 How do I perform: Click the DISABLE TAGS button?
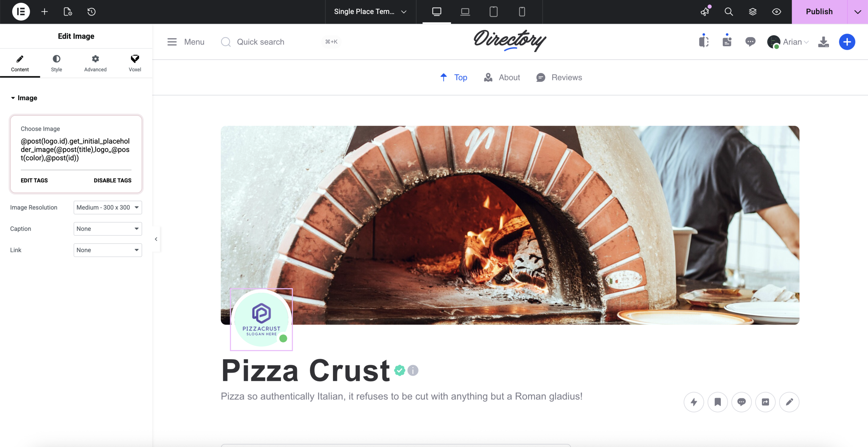113,180
